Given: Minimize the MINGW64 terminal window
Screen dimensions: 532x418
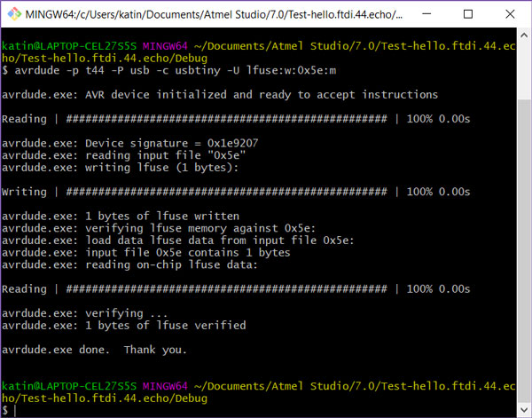Looking at the screenshot, I should 426,14.
